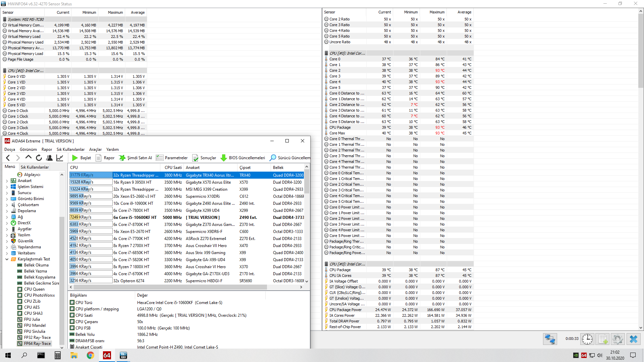Open Yardım menu
The width and height of the screenshot is (644, 362).
[x=112, y=149]
